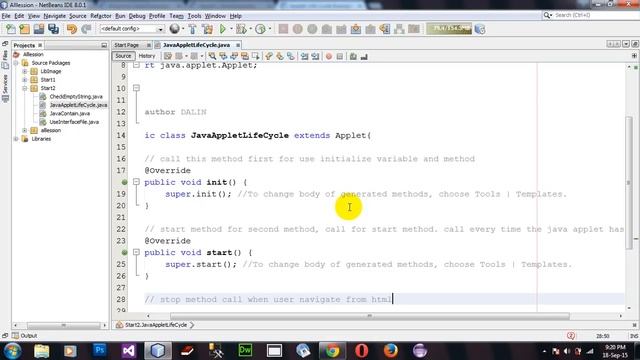Screen dimensions: 640x360
Task: Collapse the comment fold at line 10
Action: point(136,88)
